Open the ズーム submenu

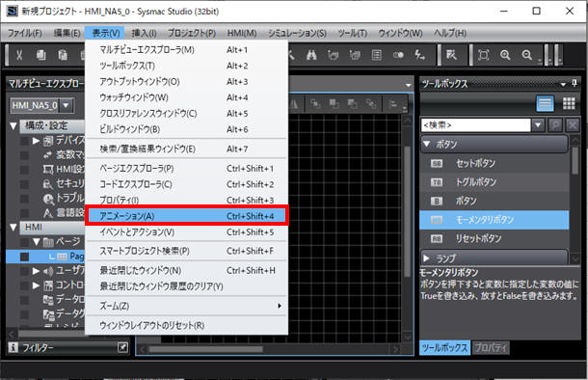click(x=186, y=306)
